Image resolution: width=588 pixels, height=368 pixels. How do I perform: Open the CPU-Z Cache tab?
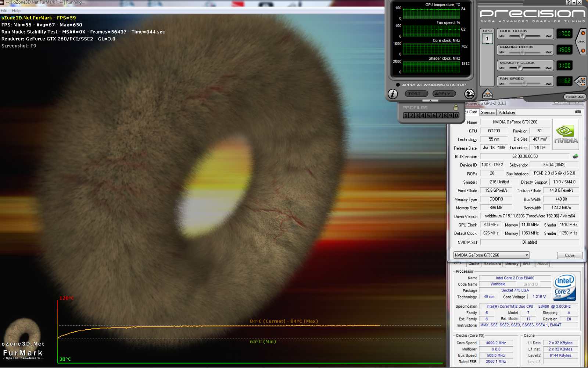[474, 264]
